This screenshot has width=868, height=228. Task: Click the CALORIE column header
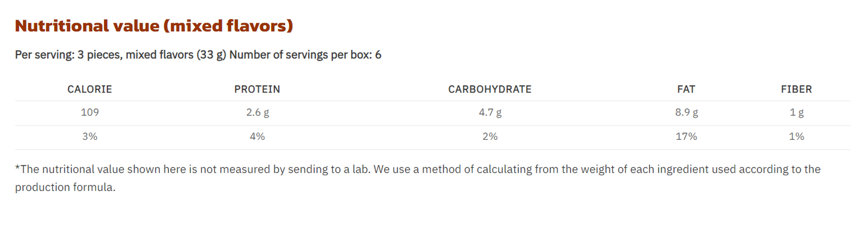pyautogui.click(x=90, y=89)
